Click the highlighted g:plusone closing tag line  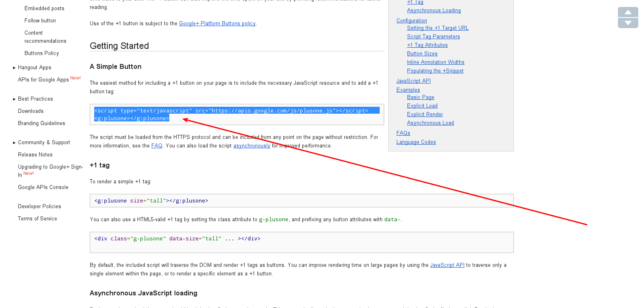pos(131,119)
